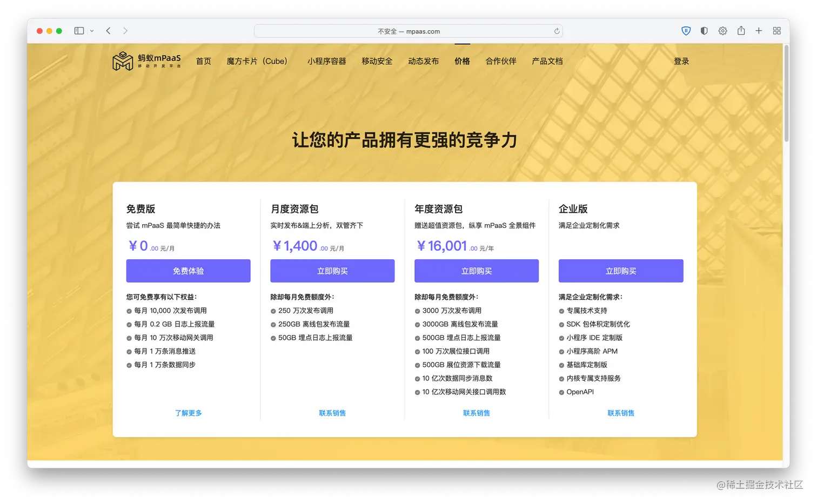
Task: Click 联系销售 under 月度资源包
Action: click(332, 413)
